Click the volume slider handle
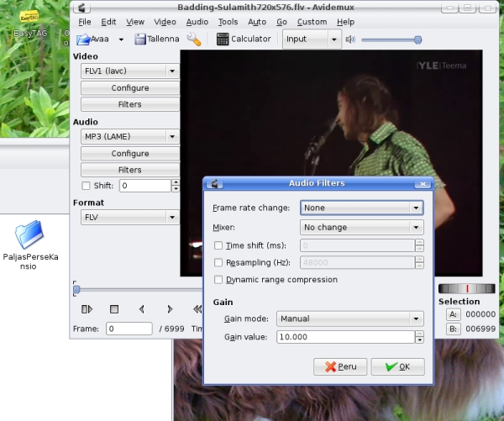The width and height of the screenshot is (504, 421). 417,39
